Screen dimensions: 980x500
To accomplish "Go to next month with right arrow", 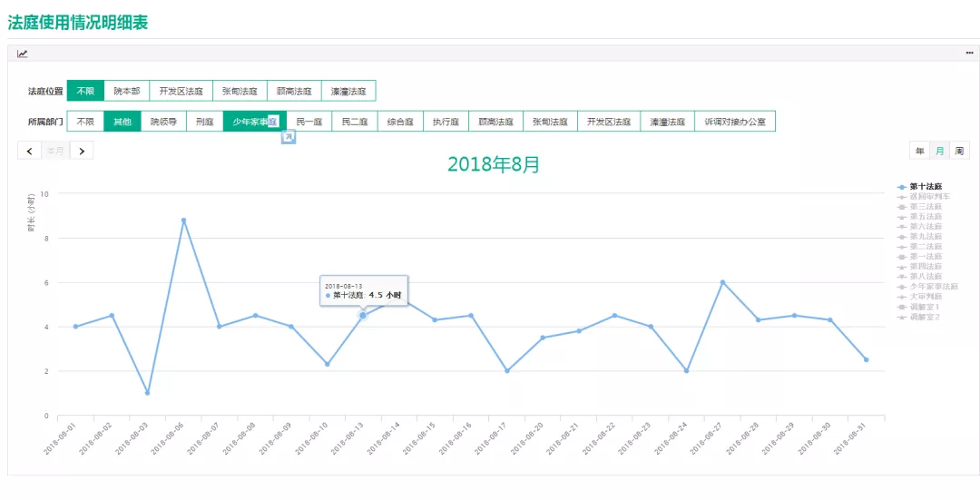I will pos(82,151).
